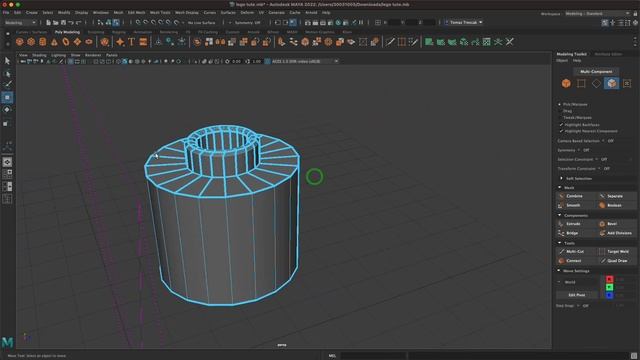The height and width of the screenshot is (360, 640).
Task: Choose UV selection icon in Modeling Toolkit
Action: 627,83
